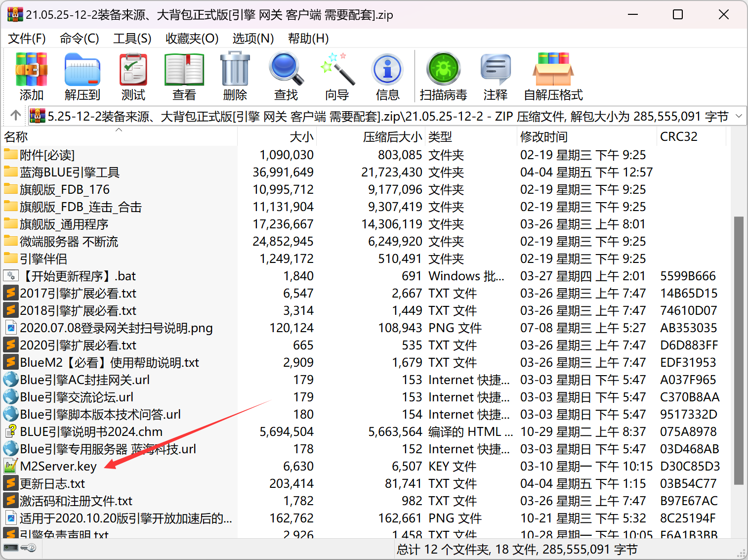
Task: Sort by 类型 column header
Action: (x=471, y=136)
